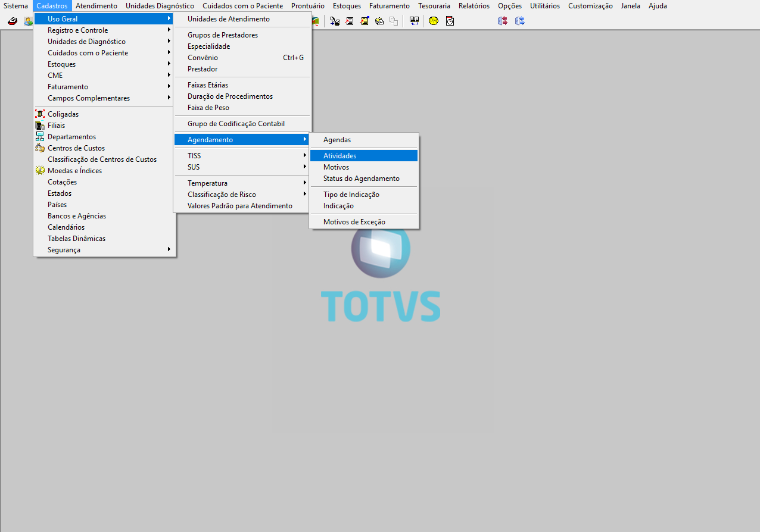Click the Departamentos org-chart icon
This screenshot has height=532, width=760.
[40, 136]
